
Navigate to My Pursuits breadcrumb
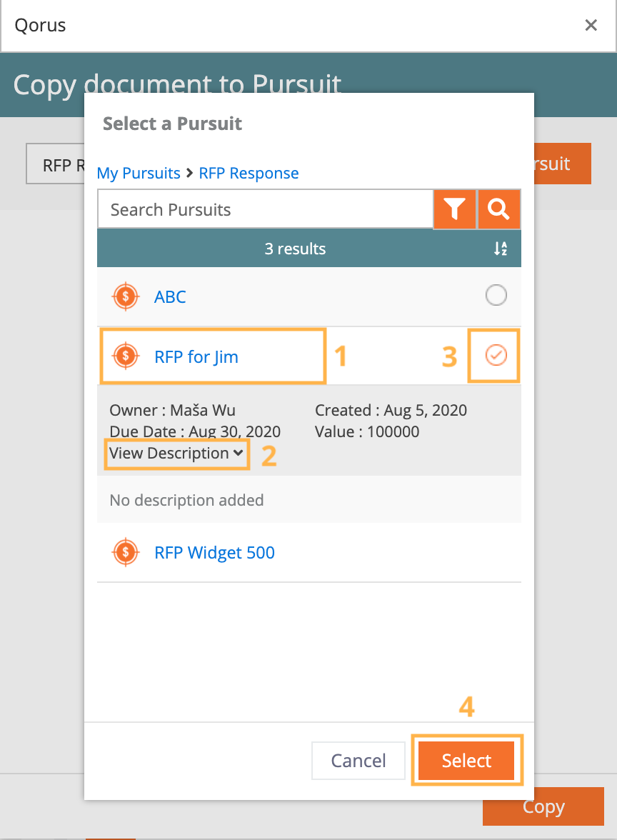pyautogui.click(x=139, y=173)
